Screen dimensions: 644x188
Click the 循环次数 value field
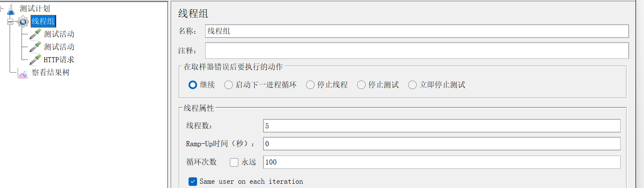click(x=442, y=162)
